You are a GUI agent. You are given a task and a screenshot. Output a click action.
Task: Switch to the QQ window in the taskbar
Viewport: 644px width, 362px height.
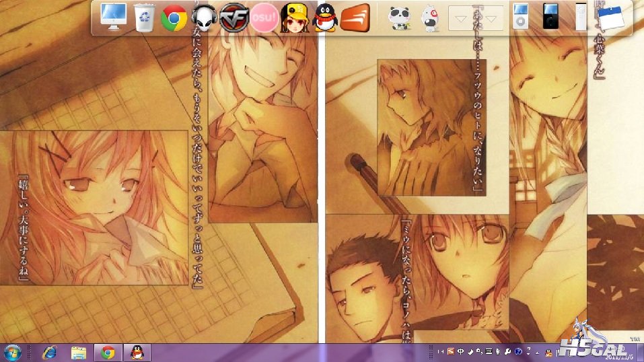137,353
